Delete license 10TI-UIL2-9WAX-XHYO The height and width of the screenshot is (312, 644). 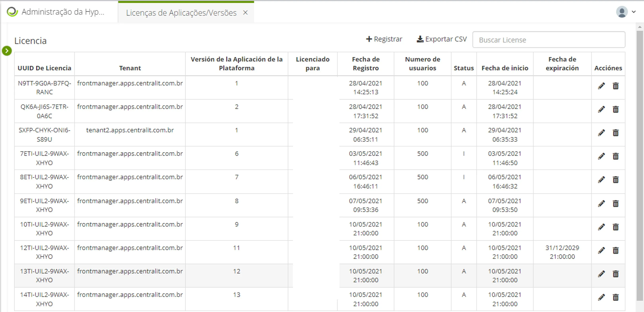pyautogui.click(x=616, y=227)
